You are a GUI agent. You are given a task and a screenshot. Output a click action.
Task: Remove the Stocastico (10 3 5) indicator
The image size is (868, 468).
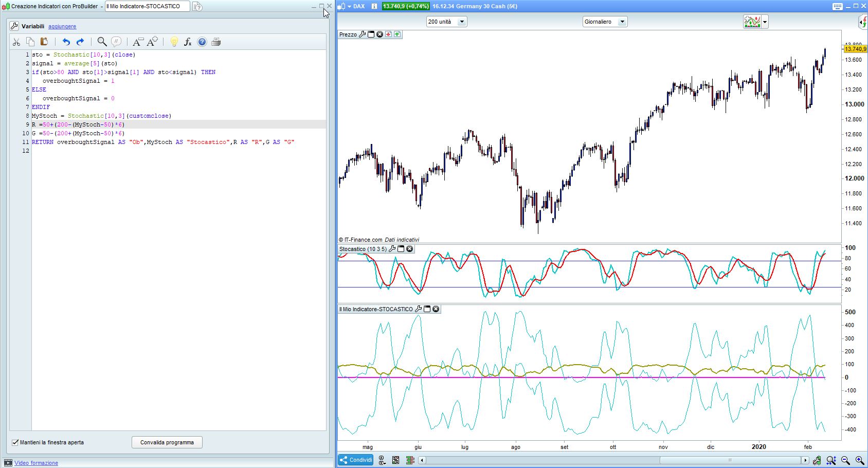pyautogui.click(x=410, y=249)
